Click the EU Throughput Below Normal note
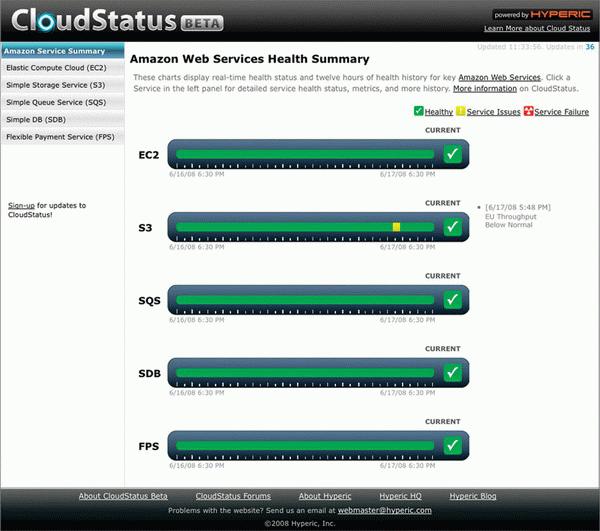 coord(510,221)
